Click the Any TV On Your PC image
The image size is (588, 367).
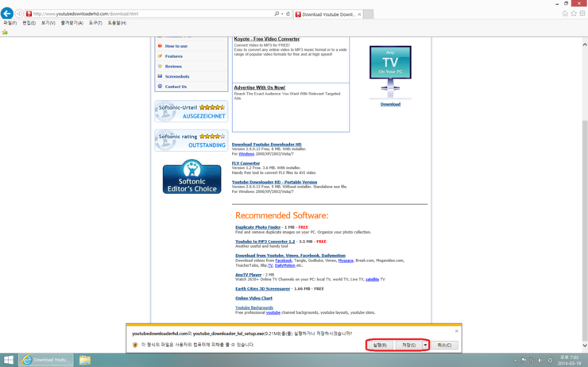(x=390, y=72)
